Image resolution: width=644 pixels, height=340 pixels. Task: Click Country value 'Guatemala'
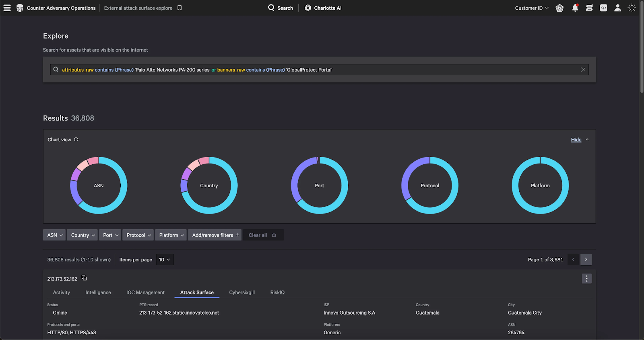point(427,313)
